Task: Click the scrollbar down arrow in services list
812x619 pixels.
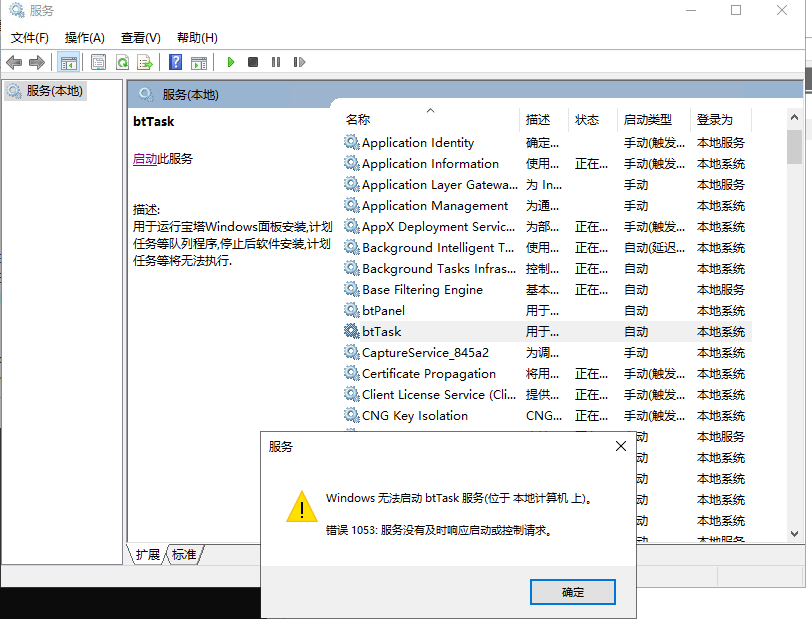Action: 794,534
